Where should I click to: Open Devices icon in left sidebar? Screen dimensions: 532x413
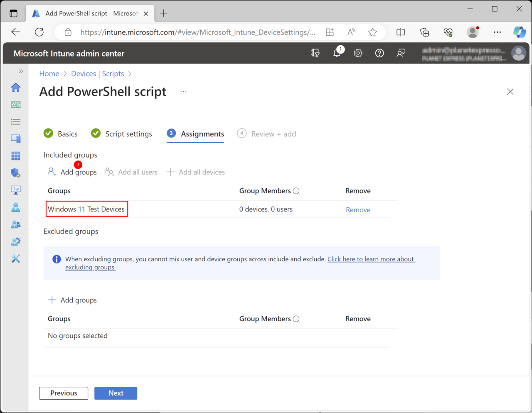(x=16, y=139)
